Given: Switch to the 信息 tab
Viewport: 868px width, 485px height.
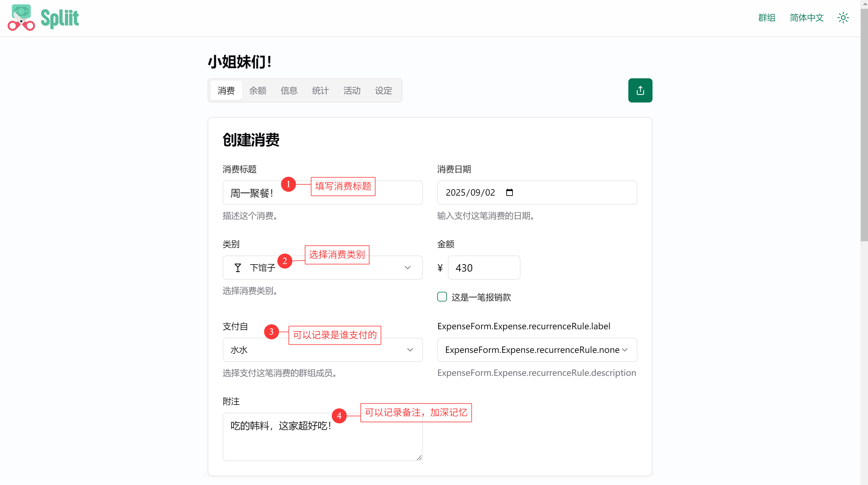Looking at the screenshot, I should [289, 90].
